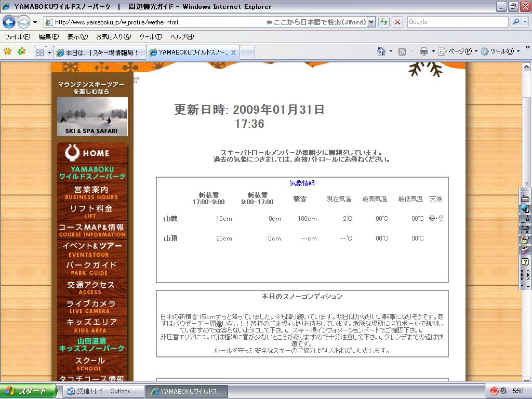The image size is (532, 399).
Task: Open the スタート Start button
Action: click(28, 391)
